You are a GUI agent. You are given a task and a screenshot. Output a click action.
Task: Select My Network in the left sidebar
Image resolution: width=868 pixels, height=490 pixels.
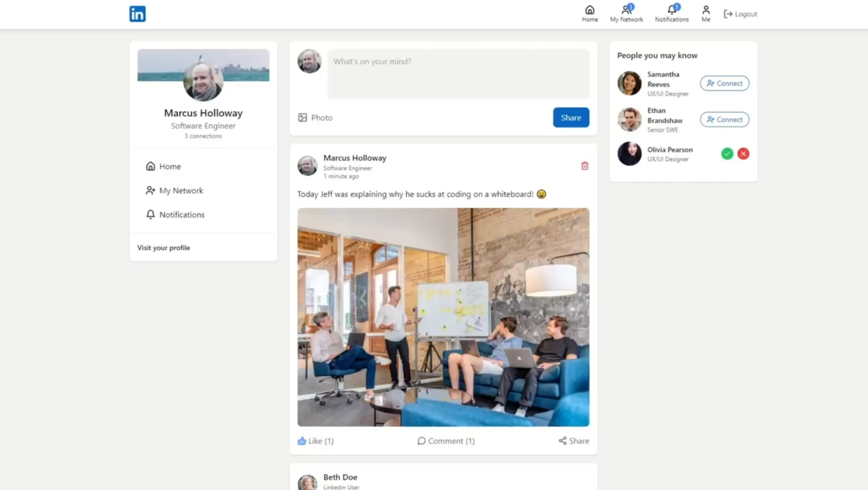(181, 191)
